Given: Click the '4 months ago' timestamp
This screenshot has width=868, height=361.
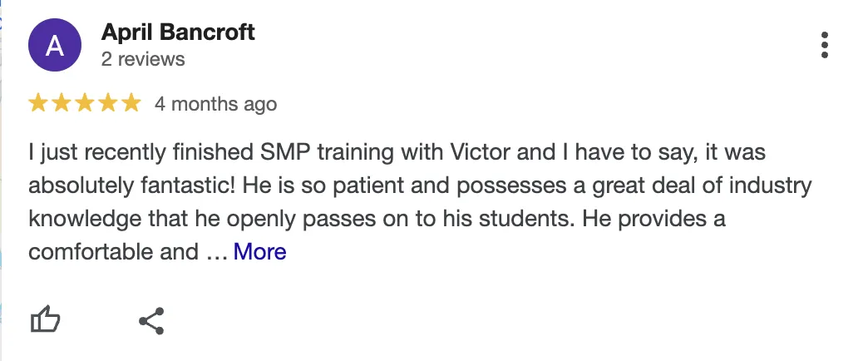Looking at the screenshot, I should (x=215, y=105).
